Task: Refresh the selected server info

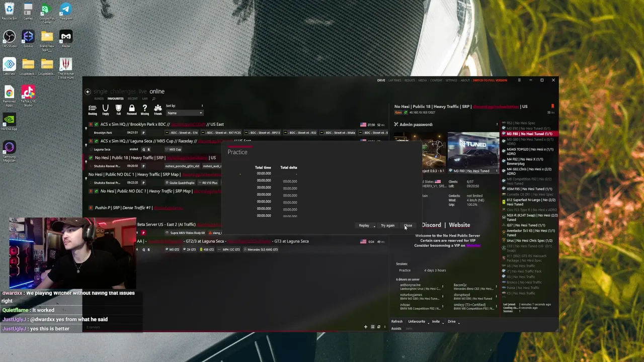Action: (397, 321)
